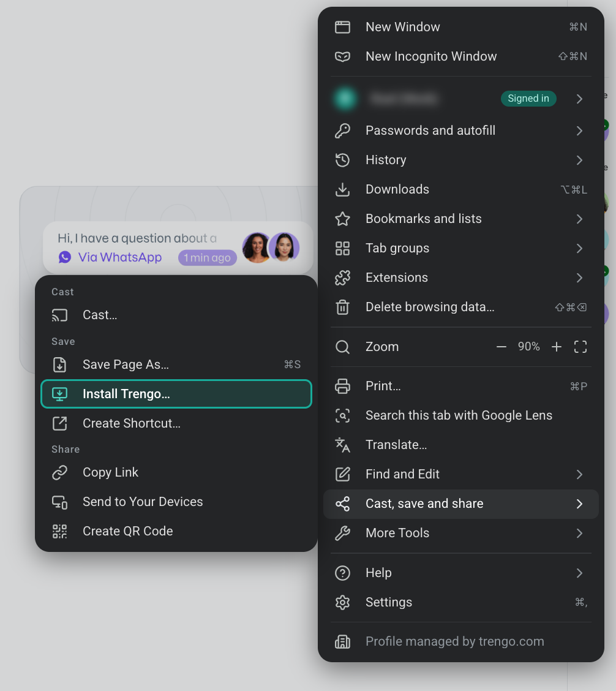Choose Downloads menu entry

tap(461, 189)
